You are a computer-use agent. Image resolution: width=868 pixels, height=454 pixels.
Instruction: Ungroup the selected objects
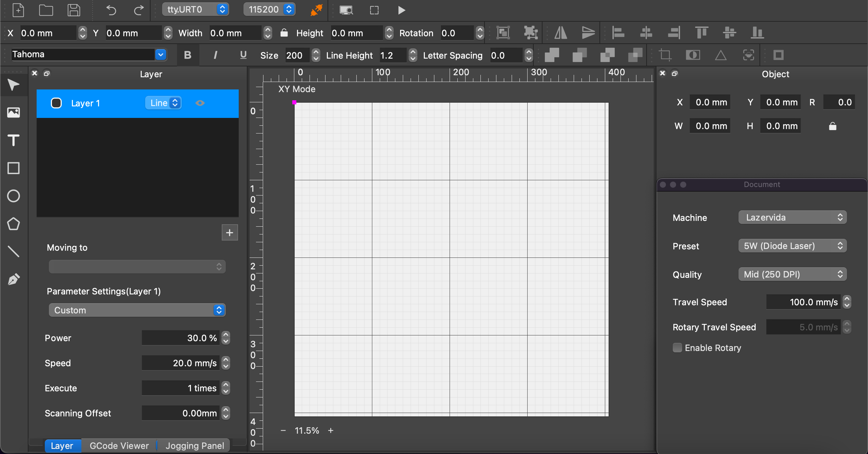pyautogui.click(x=531, y=33)
